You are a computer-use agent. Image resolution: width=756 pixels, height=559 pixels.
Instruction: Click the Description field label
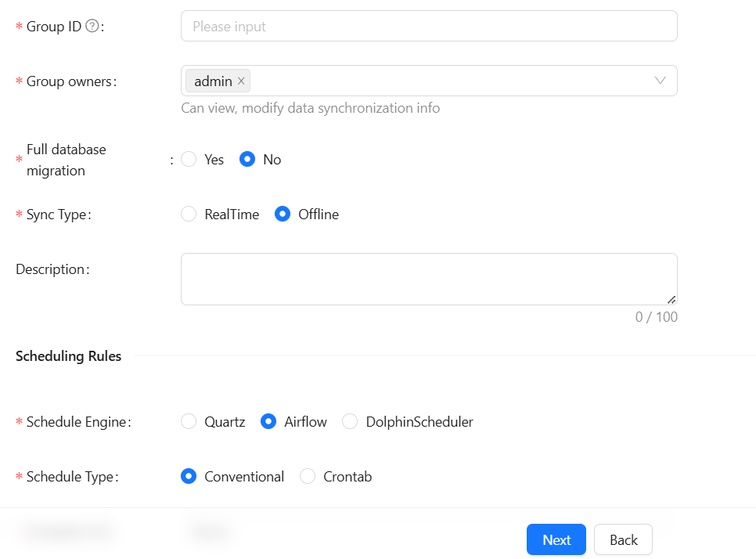51,269
